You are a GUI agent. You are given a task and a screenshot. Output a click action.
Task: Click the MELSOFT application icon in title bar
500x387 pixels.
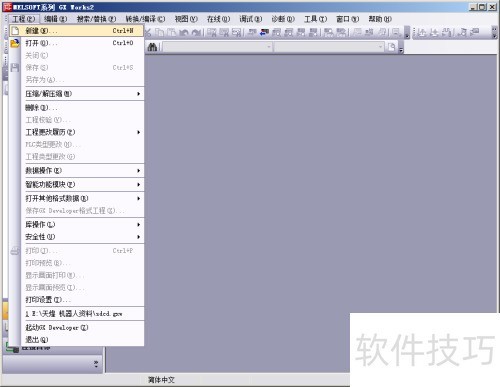click(x=7, y=7)
